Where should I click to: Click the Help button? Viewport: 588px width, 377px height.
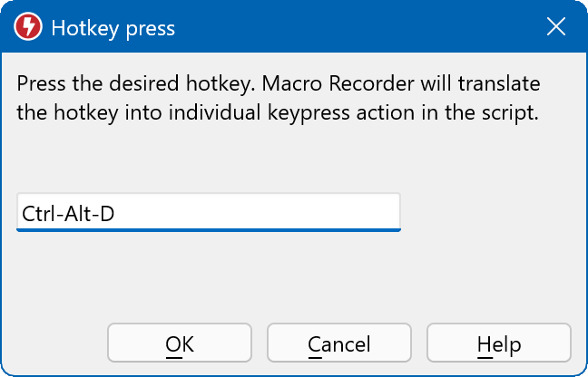(x=498, y=344)
